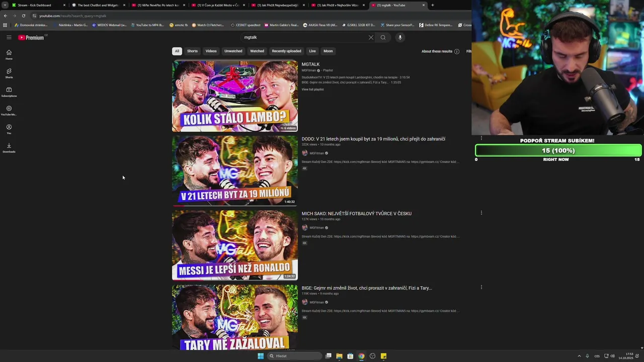Viewport: 644px width, 362px height.
Task: Open more options for the DODO video
Action: click(x=481, y=138)
